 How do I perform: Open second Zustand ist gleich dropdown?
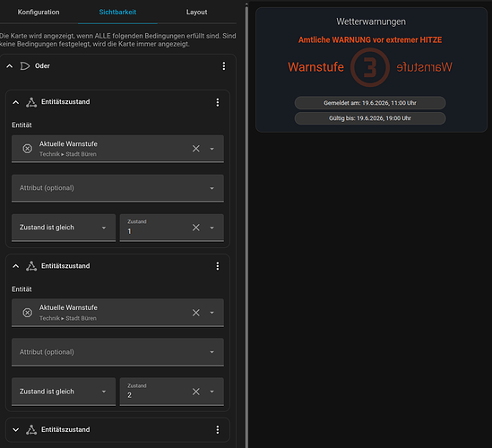point(64,392)
